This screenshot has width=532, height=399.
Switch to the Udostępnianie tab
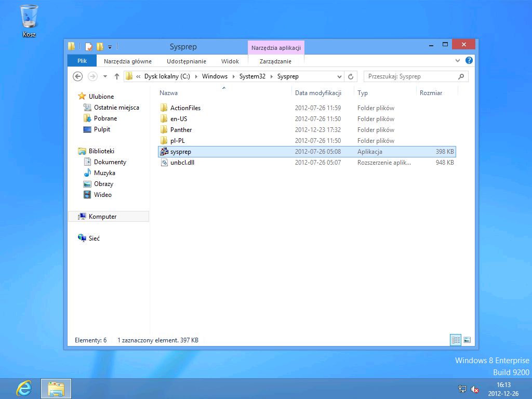187,61
